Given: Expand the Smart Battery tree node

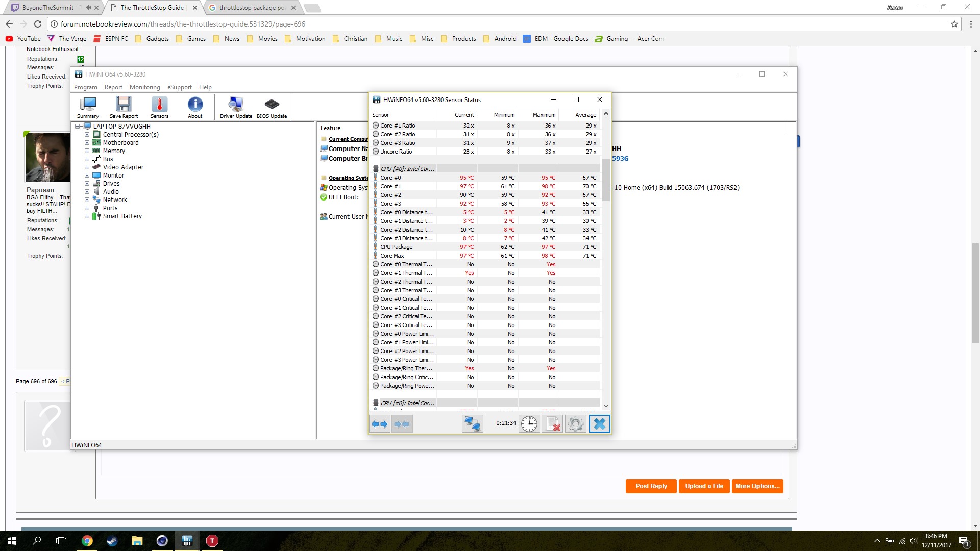Looking at the screenshot, I should pos(87,216).
